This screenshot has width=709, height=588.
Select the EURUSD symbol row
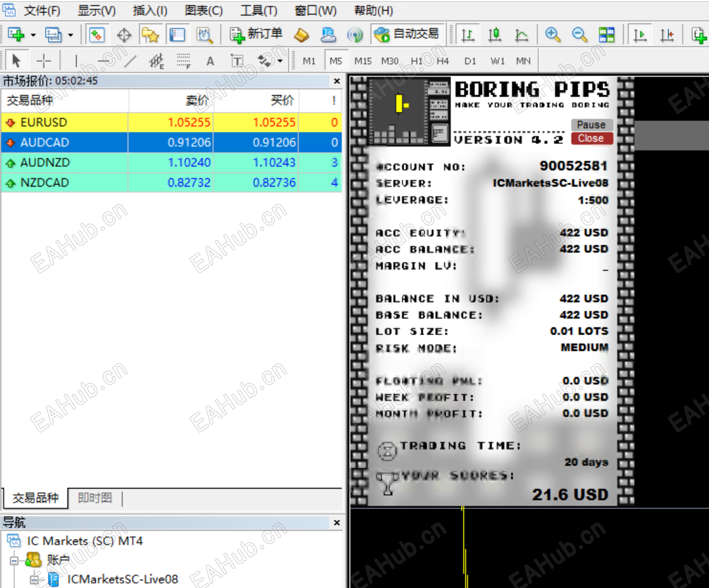click(x=172, y=122)
